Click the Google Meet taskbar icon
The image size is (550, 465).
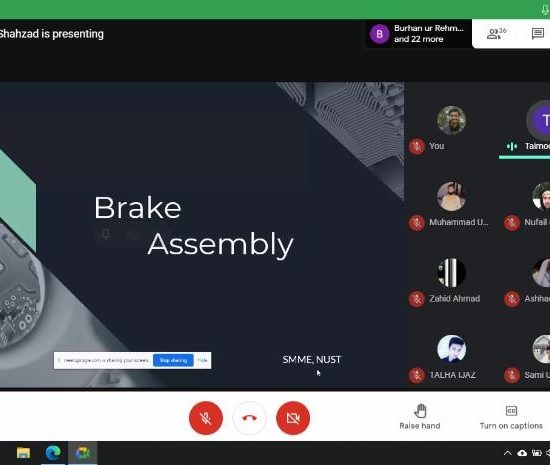tap(82, 453)
